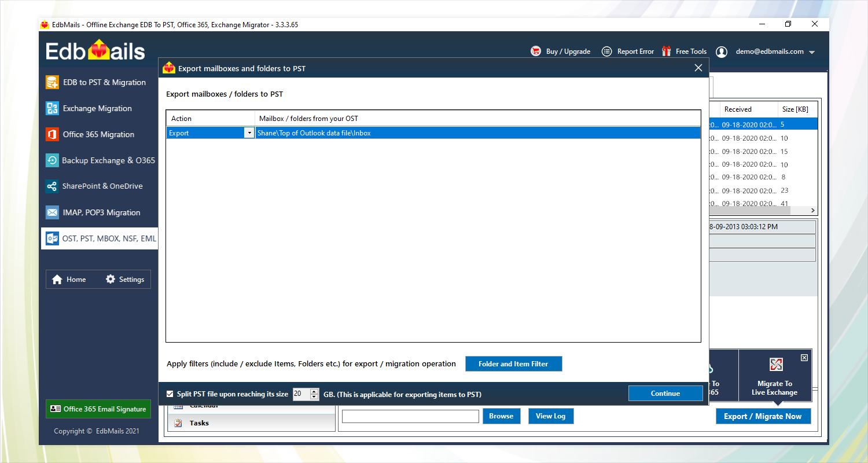Open Free Tools from the top bar
This screenshot has height=463, width=868.
[685, 52]
